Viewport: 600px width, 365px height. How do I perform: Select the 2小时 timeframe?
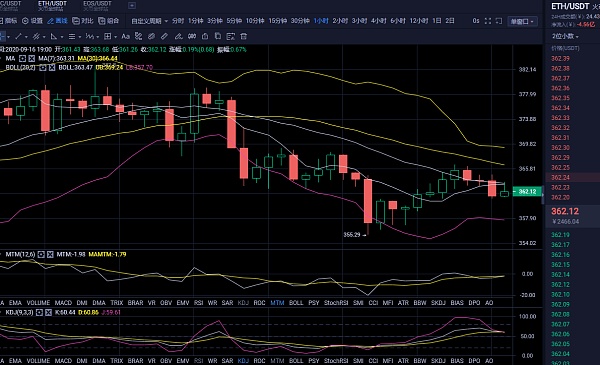(x=340, y=21)
